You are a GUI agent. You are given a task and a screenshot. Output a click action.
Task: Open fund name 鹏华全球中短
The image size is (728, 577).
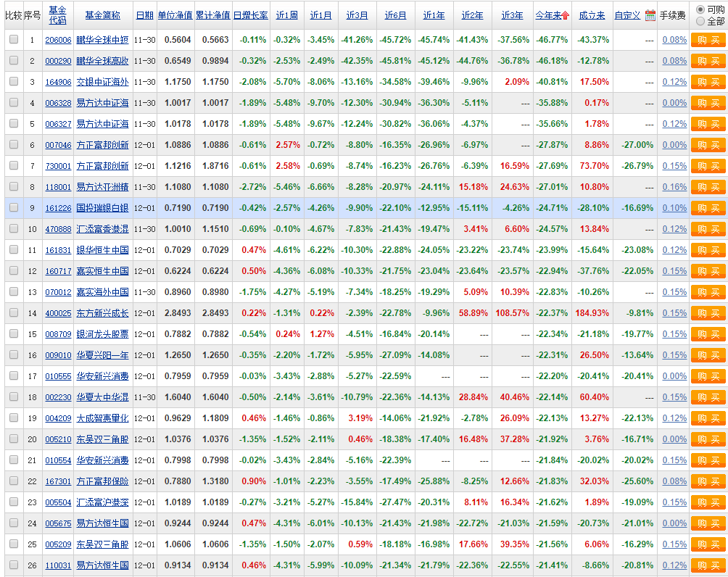(103, 40)
